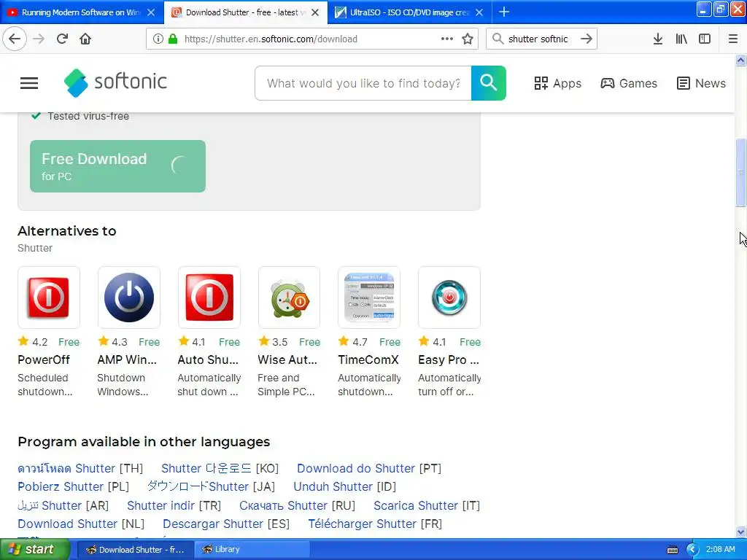Image resolution: width=747 pixels, height=560 pixels.
Task: Click the page scrollbar down arrow
Action: [x=740, y=532]
